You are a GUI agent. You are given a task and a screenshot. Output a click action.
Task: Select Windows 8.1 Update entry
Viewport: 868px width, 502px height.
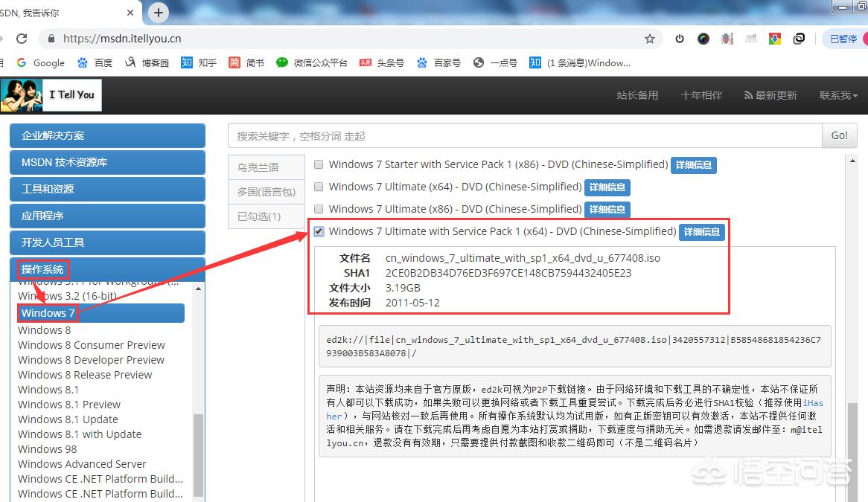pos(68,419)
